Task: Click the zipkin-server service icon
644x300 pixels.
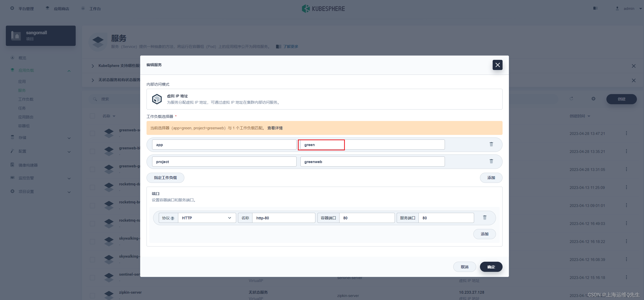Action: pyautogui.click(x=109, y=295)
